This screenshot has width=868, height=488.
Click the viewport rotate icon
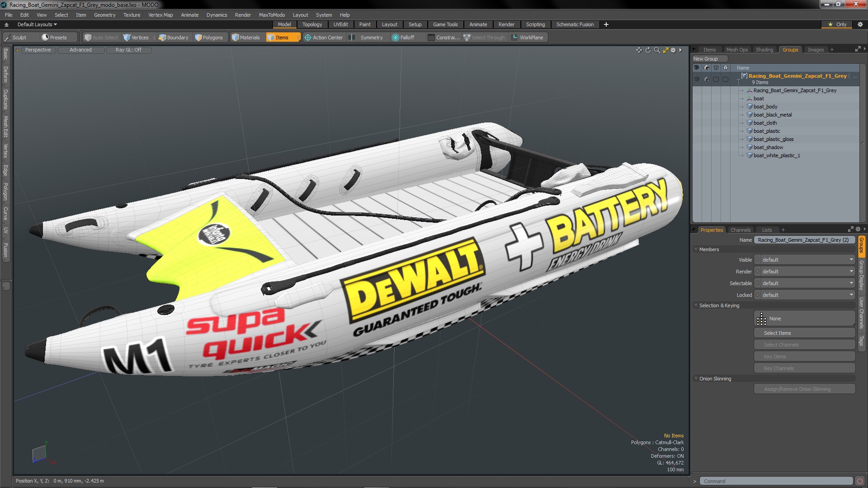(x=648, y=50)
